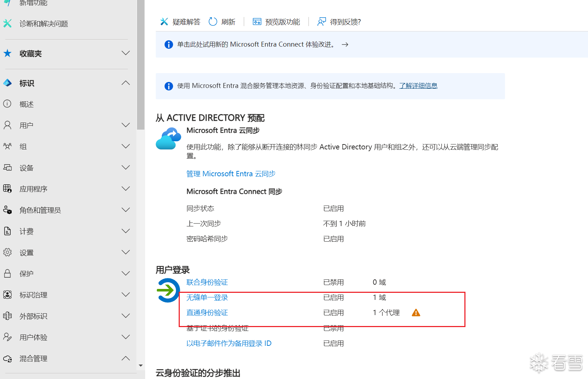The width and height of the screenshot is (588, 379).
Task: Open 管理 Microsoft Entra 云同步 link
Action: [x=231, y=174]
